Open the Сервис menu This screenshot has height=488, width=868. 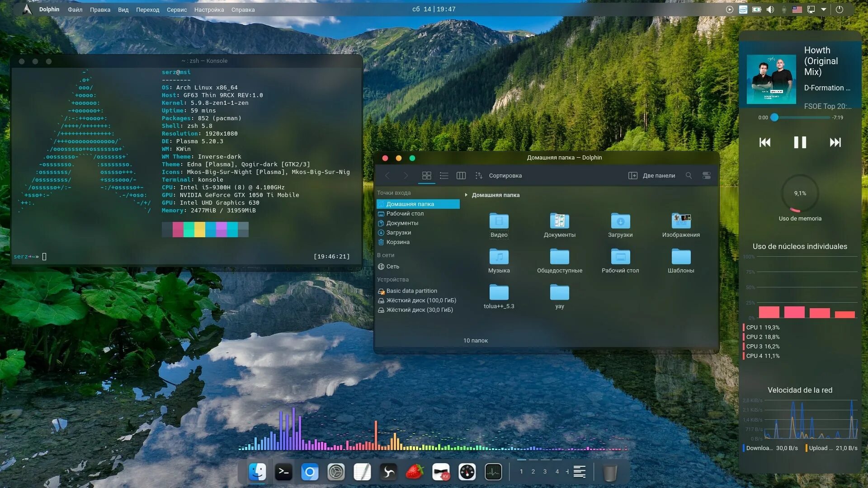(176, 9)
